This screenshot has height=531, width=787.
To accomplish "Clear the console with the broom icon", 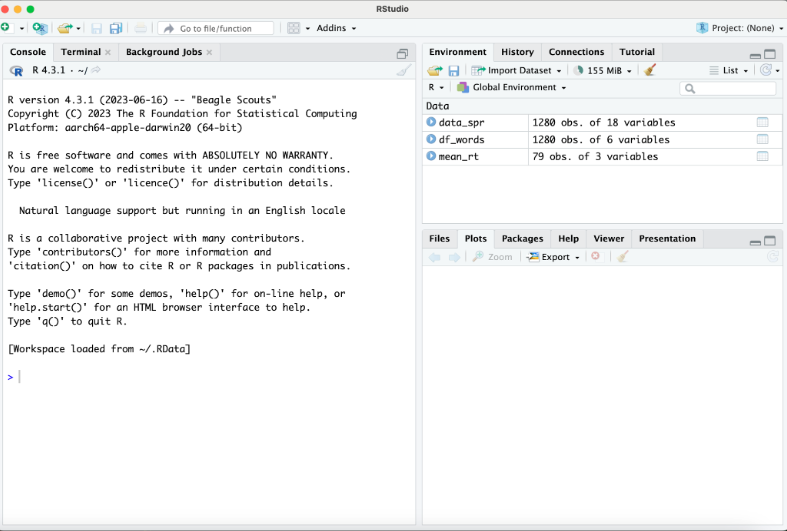I will click(404, 70).
